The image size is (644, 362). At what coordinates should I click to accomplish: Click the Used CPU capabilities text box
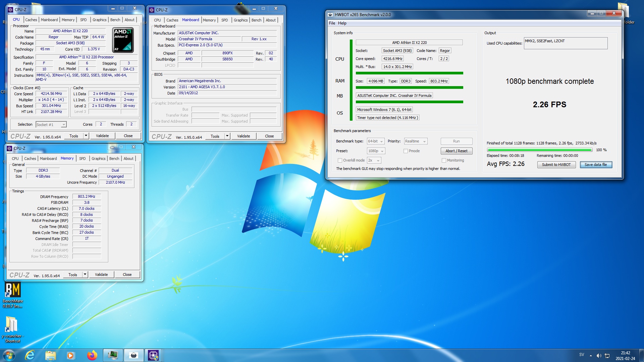[x=566, y=43]
